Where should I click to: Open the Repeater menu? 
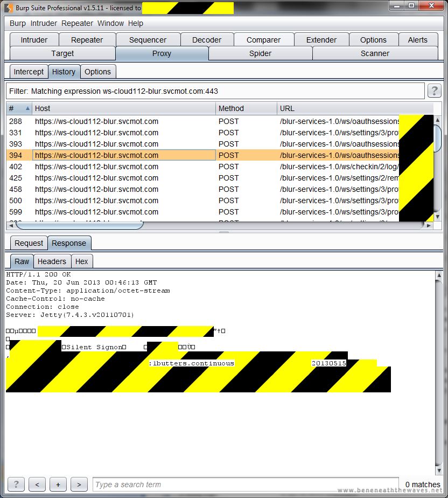pos(77,23)
